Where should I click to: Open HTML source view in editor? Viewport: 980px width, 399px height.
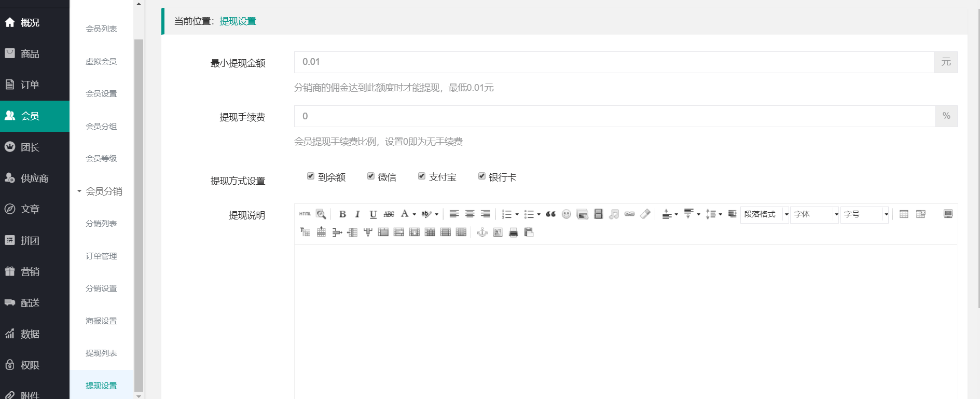305,214
